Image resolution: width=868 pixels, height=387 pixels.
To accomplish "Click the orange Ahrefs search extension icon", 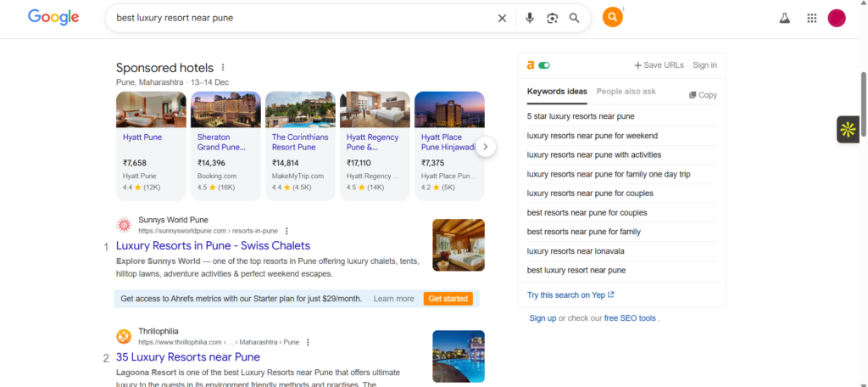I will coord(612,18).
